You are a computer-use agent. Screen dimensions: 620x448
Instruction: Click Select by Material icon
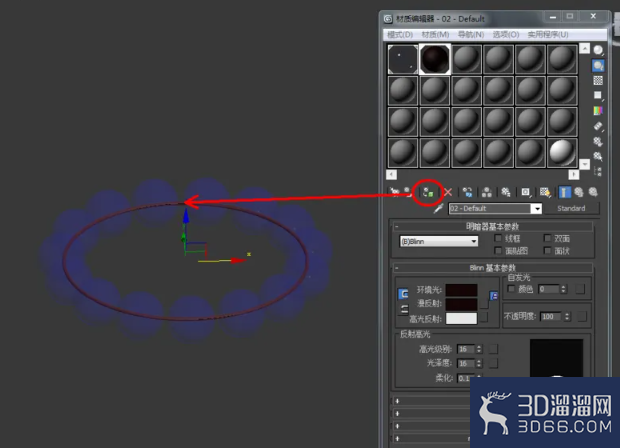tap(598, 156)
